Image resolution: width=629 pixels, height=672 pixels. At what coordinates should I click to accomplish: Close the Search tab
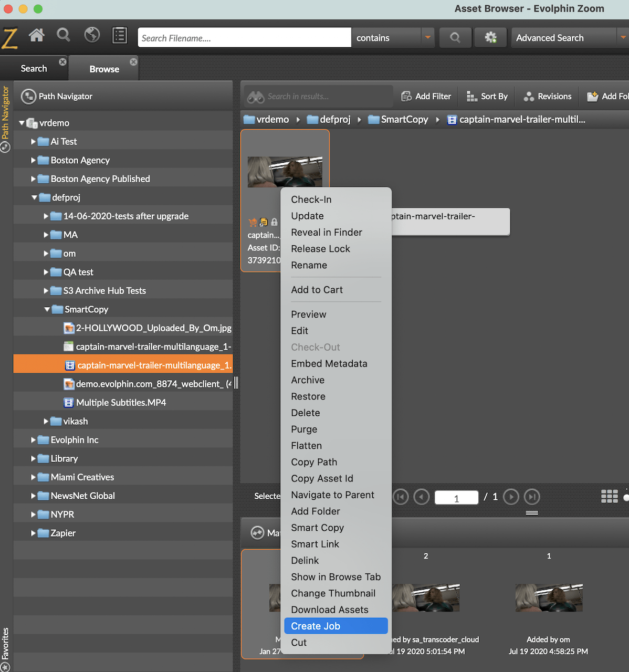[x=62, y=62]
